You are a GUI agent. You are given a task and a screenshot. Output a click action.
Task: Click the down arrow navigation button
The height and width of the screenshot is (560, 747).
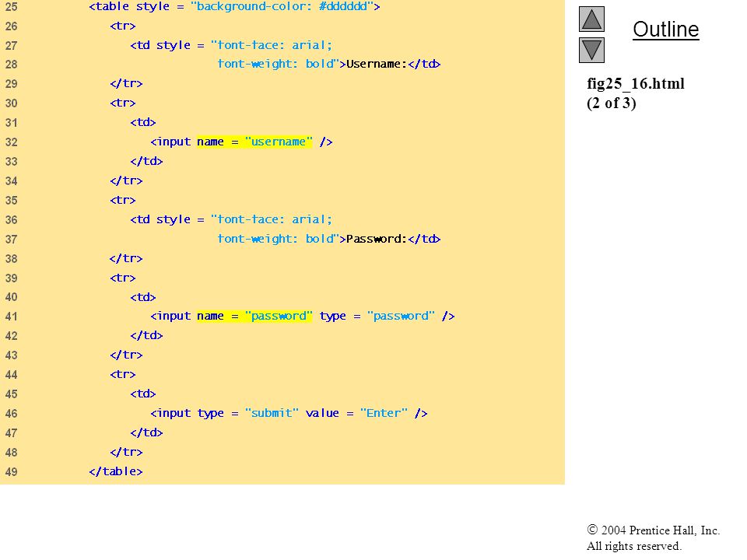tap(591, 50)
